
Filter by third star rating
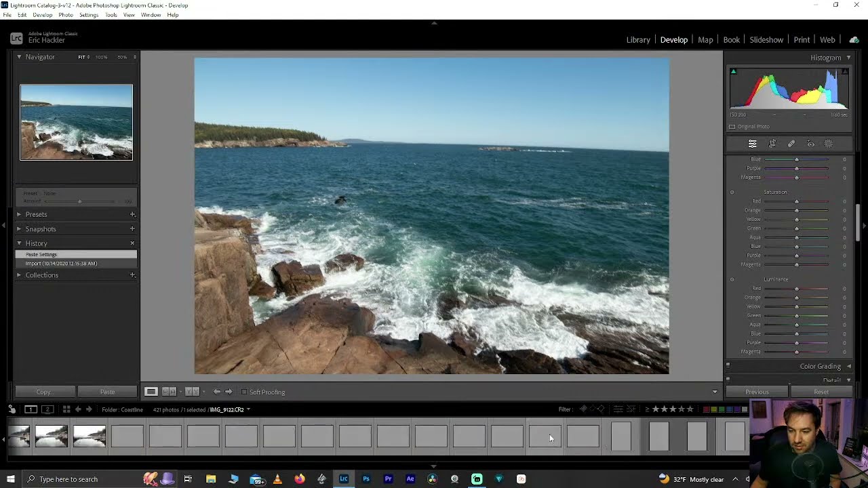[x=673, y=409]
